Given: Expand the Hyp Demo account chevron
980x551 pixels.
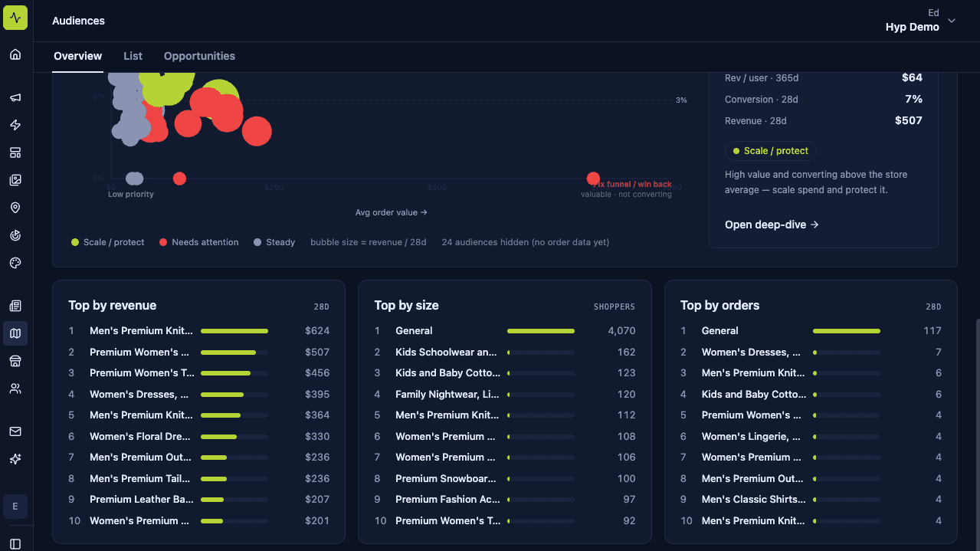Looking at the screenshot, I should coord(952,21).
